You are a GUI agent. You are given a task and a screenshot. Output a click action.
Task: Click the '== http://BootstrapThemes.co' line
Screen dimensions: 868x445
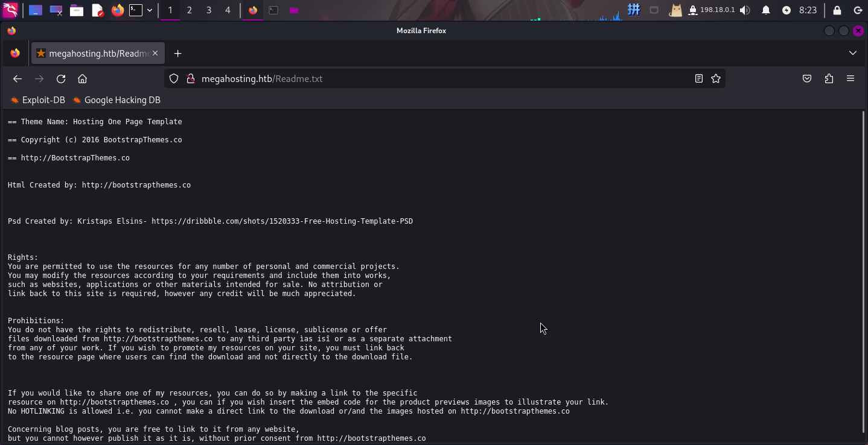click(69, 158)
